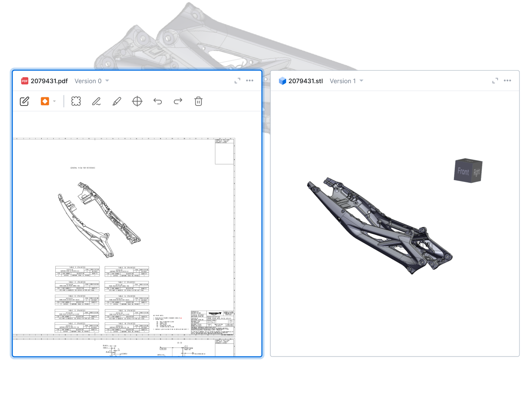Screen dimensions: 532x411
Task: Click the orange shape stamp tool
Action: 45,101
